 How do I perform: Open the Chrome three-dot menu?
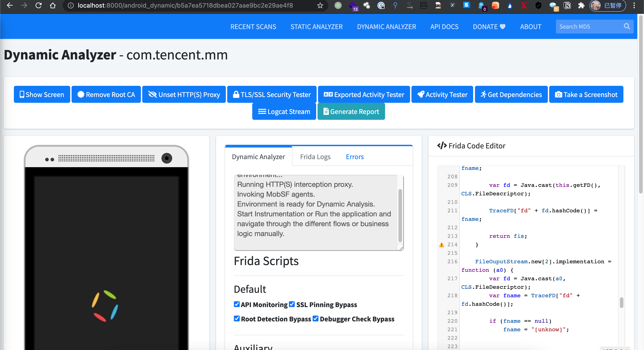635,6
